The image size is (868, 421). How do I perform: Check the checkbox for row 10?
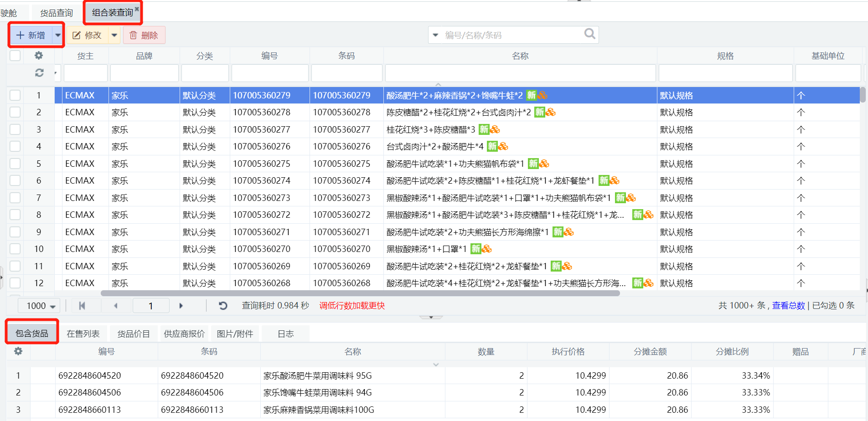pyautogui.click(x=15, y=249)
